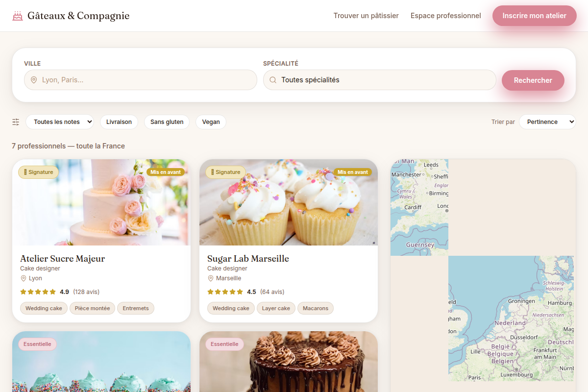This screenshot has width=588, height=392.
Task: Click the star rating of Atelier Sucre Majeur
Action: coord(38,292)
